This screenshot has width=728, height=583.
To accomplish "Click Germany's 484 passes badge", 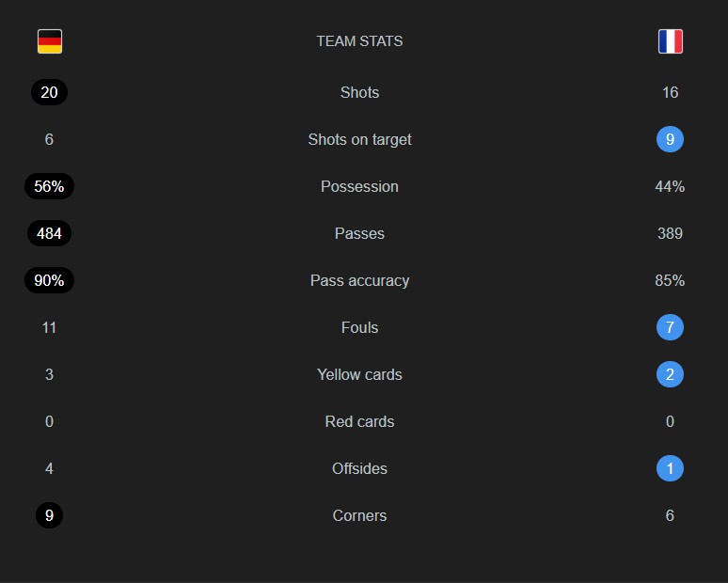I will point(49,233).
